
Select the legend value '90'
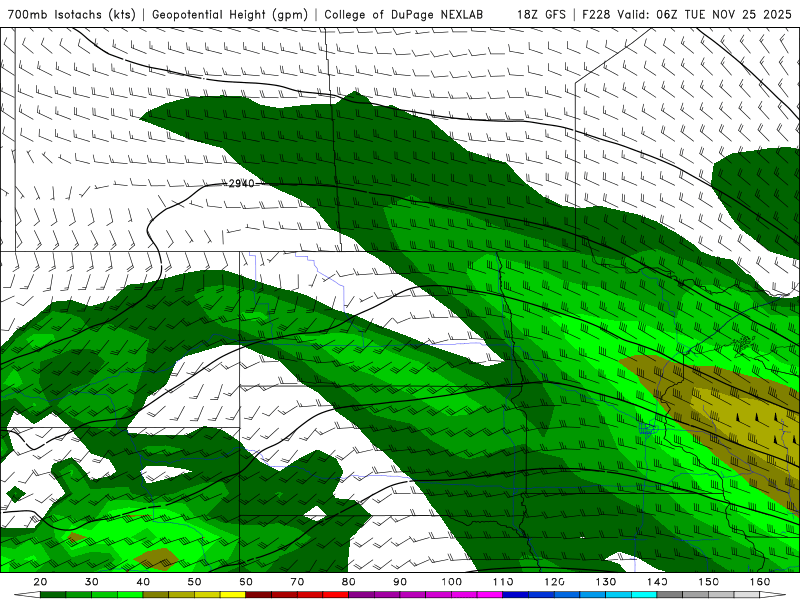[400, 582]
